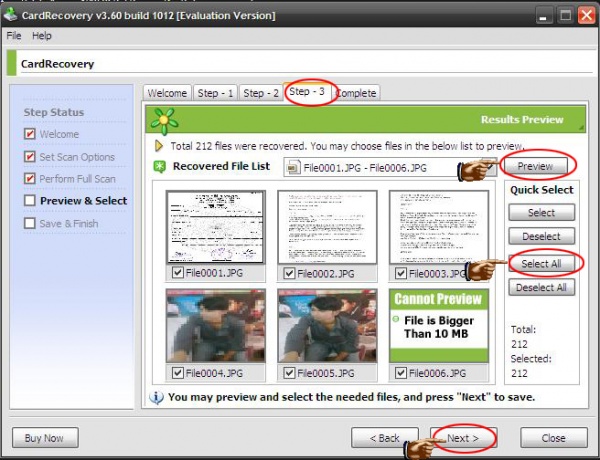
Task: Click the Quick Select 'Select' button
Action: [x=541, y=212]
